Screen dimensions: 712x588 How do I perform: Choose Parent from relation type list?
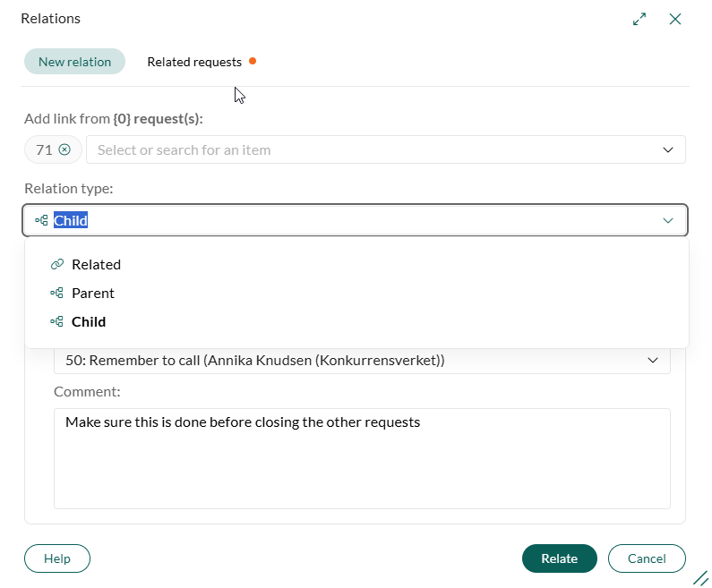93,293
